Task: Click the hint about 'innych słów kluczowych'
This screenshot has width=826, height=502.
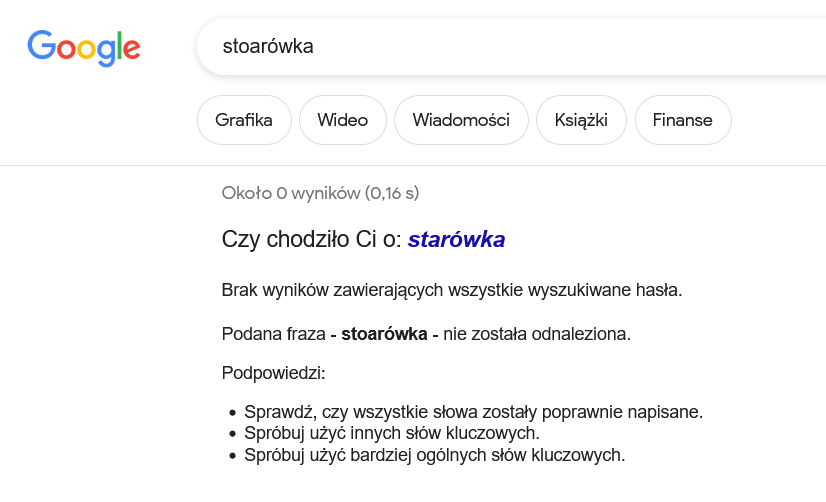Action: click(392, 434)
